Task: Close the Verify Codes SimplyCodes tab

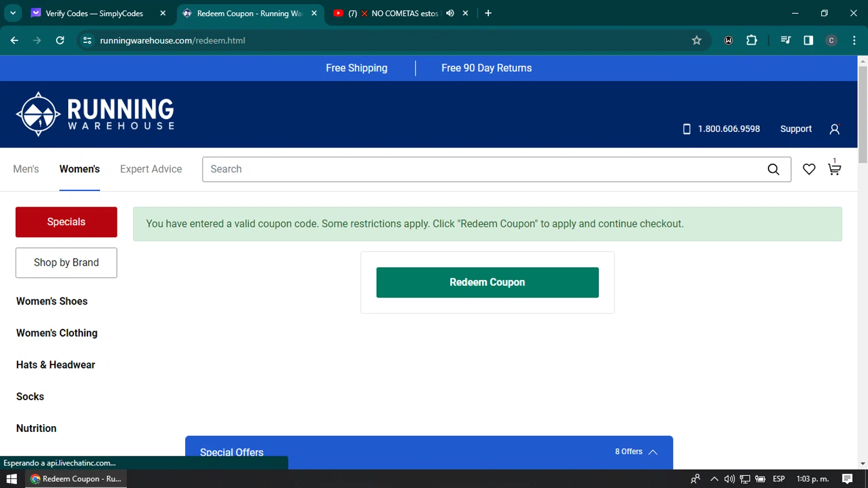Action: (x=163, y=13)
